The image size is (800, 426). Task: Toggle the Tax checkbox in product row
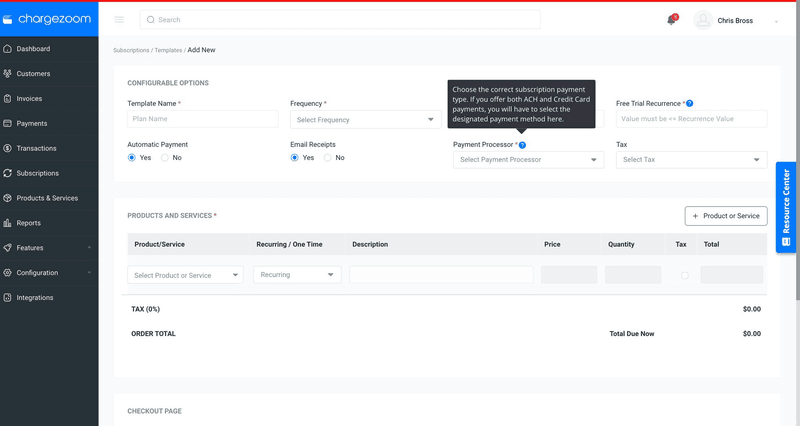click(685, 275)
